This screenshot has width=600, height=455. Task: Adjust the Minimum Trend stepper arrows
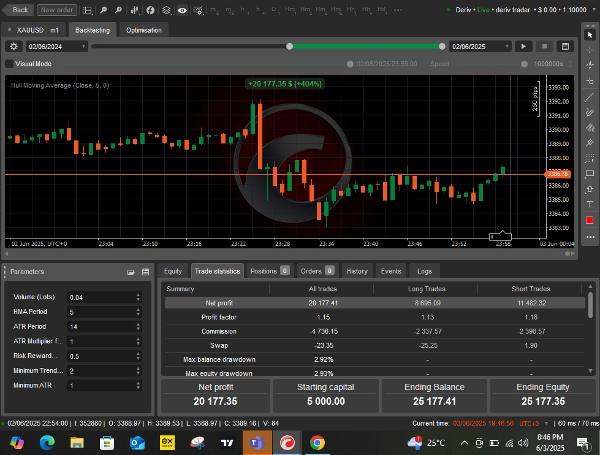(x=138, y=370)
